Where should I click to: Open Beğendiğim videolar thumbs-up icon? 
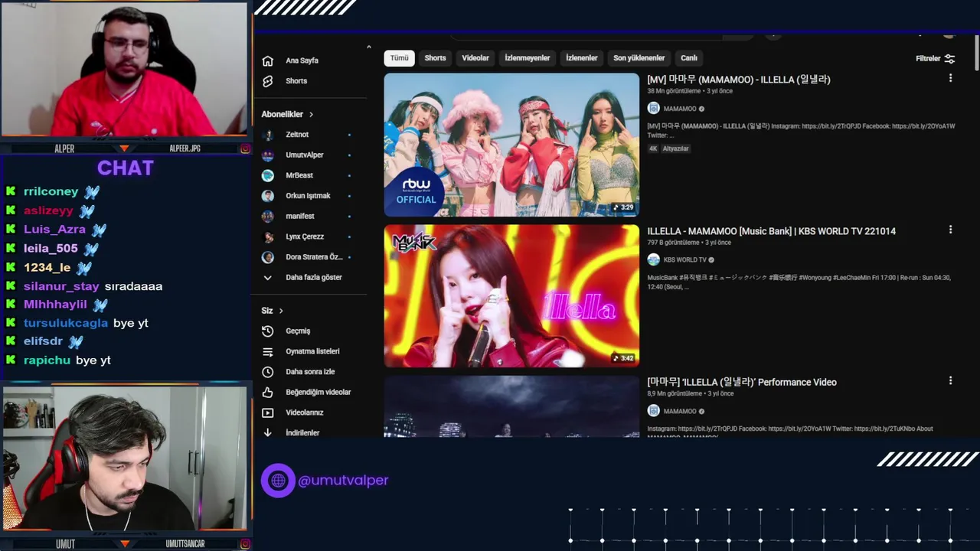[267, 393]
